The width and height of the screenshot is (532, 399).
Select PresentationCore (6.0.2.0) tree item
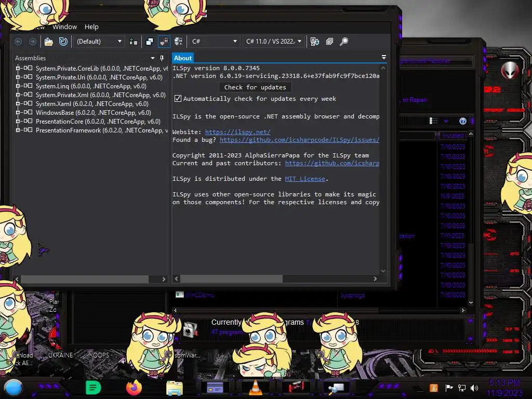[98, 122]
